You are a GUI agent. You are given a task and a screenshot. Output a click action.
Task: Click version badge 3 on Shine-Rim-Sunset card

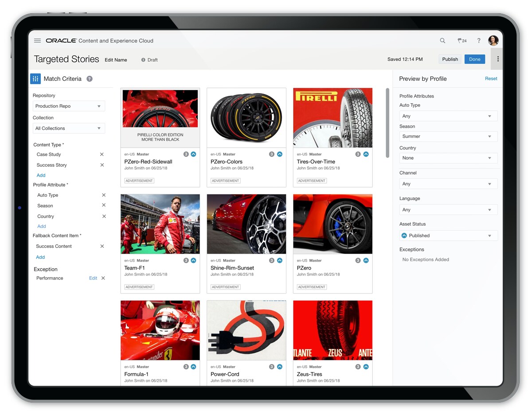click(272, 260)
